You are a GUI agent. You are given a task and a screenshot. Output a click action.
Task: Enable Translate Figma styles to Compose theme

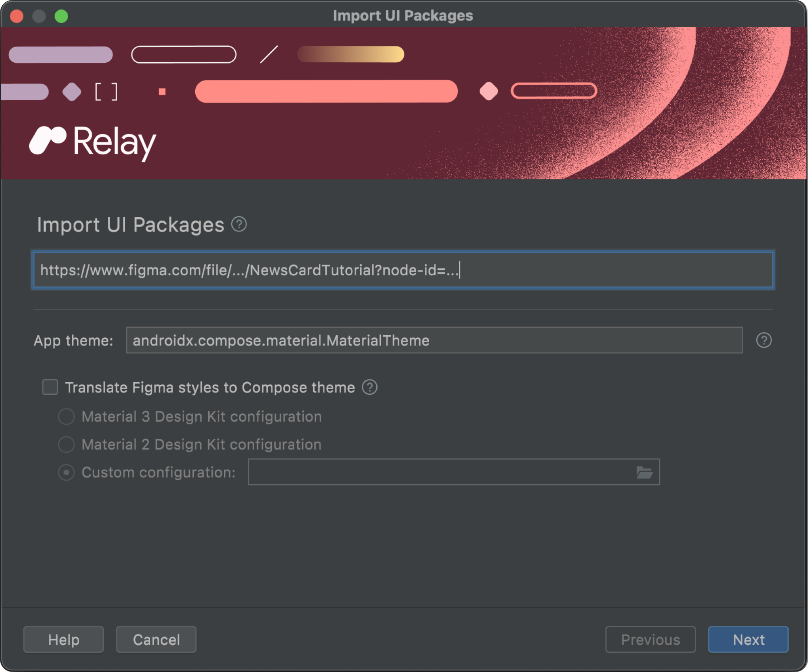(51, 386)
